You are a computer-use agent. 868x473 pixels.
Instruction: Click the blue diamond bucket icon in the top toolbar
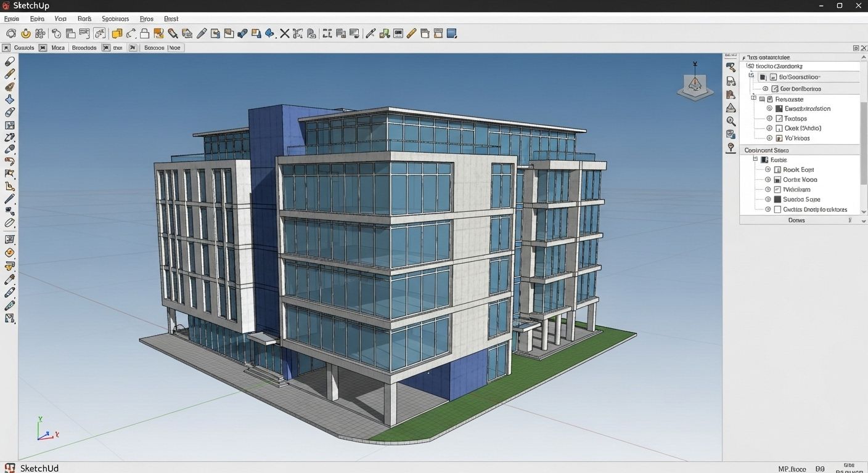[270, 33]
